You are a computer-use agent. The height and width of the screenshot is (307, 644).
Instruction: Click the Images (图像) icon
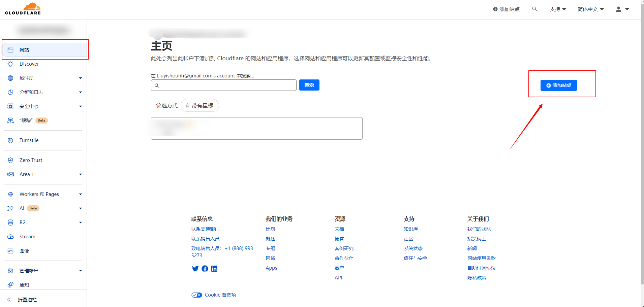10,251
